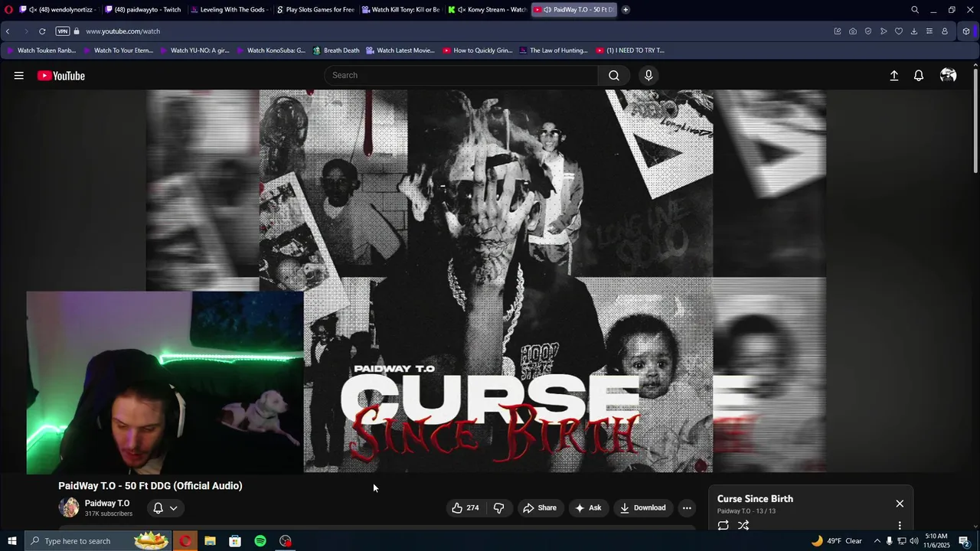The image size is (980, 551).
Task: Expand subscription notification bell dropdown
Action: (165, 507)
